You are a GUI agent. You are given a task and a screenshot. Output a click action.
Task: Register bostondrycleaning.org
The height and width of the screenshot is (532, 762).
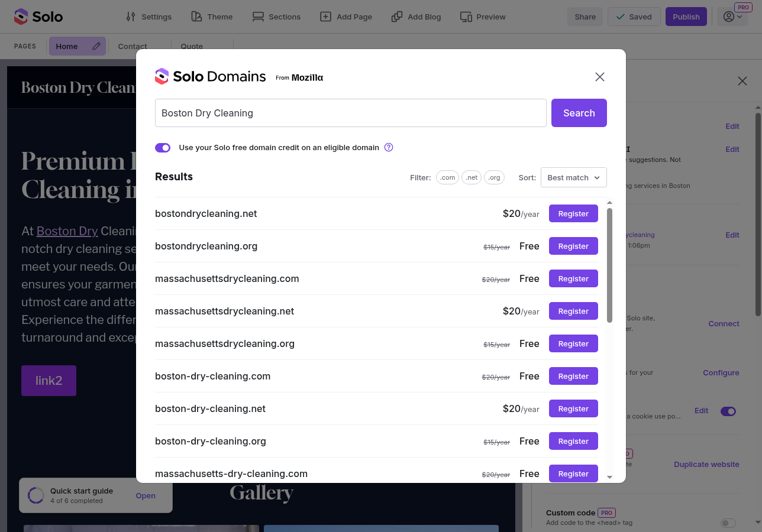(573, 246)
